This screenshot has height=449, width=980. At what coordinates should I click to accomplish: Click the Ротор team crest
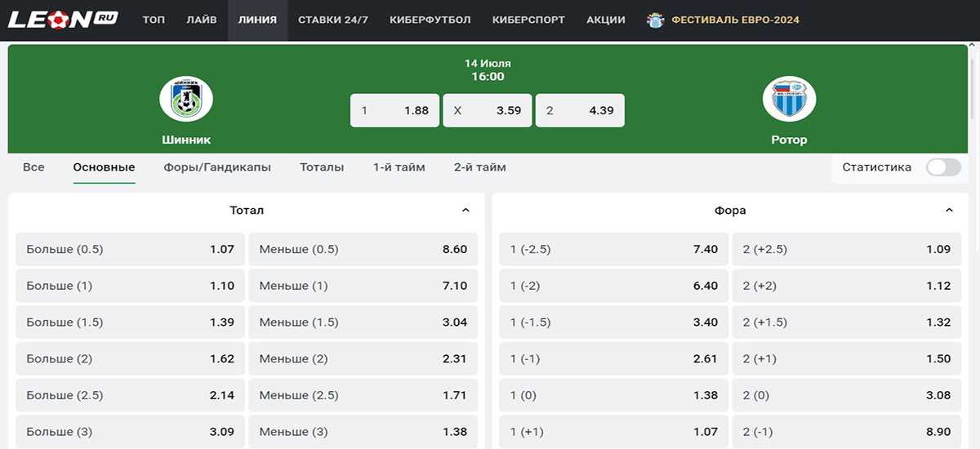(x=789, y=99)
